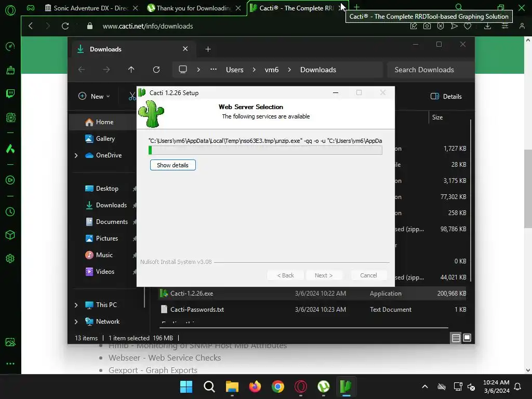The height and width of the screenshot is (399, 532).
Task: Open the New dropdown in Explorer
Action: tap(95, 96)
